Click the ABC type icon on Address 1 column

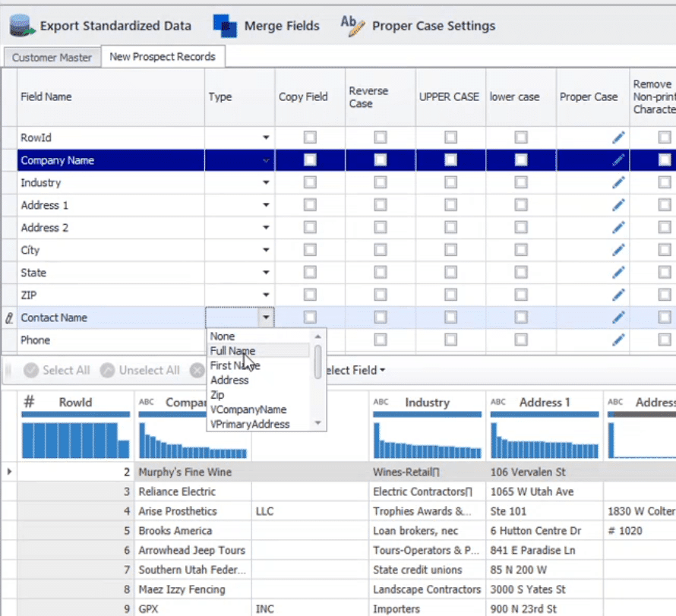[x=498, y=402]
